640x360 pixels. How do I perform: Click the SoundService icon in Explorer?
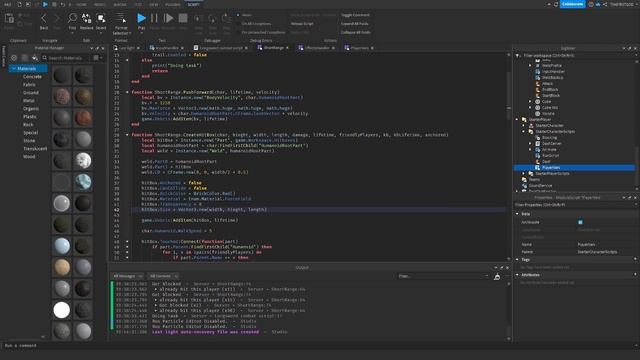[524, 186]
